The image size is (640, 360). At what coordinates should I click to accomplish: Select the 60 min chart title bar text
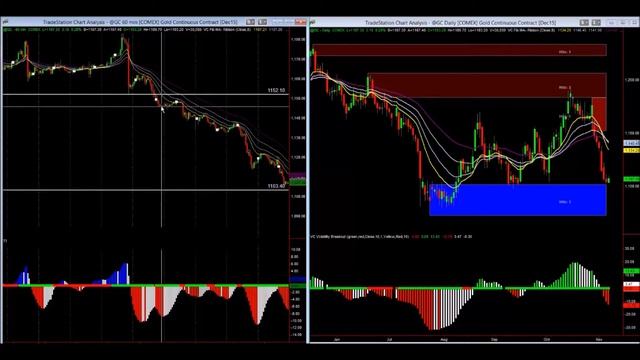(140, 22)
